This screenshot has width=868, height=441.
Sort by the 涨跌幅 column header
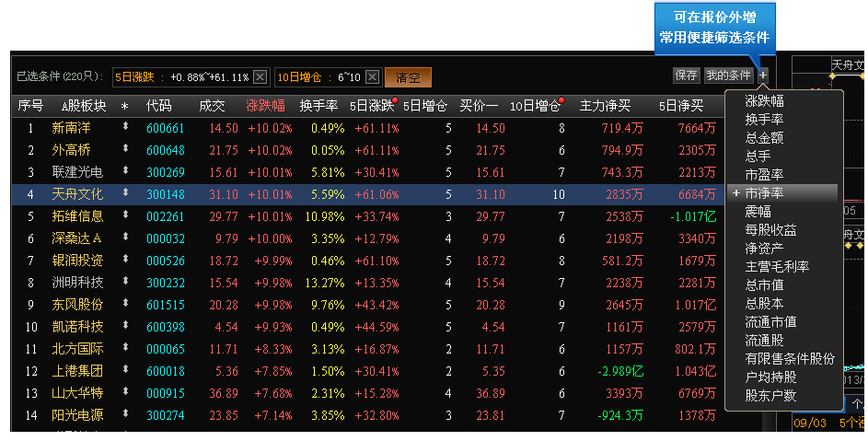point(265,105)
